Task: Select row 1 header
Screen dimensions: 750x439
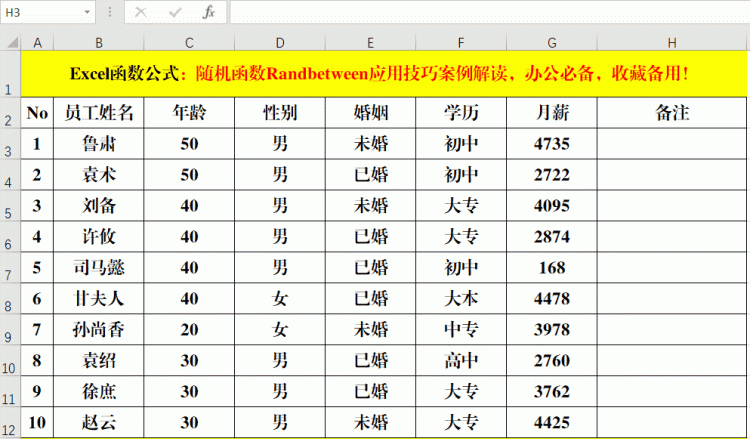Action: [x=10, y=74]
